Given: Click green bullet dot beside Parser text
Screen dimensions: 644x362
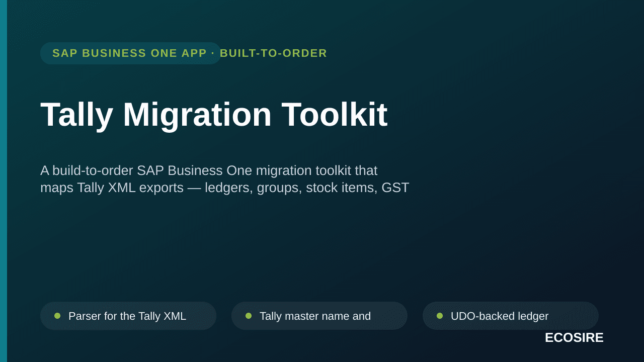Looking at the screenshot, I should [57, 316].
